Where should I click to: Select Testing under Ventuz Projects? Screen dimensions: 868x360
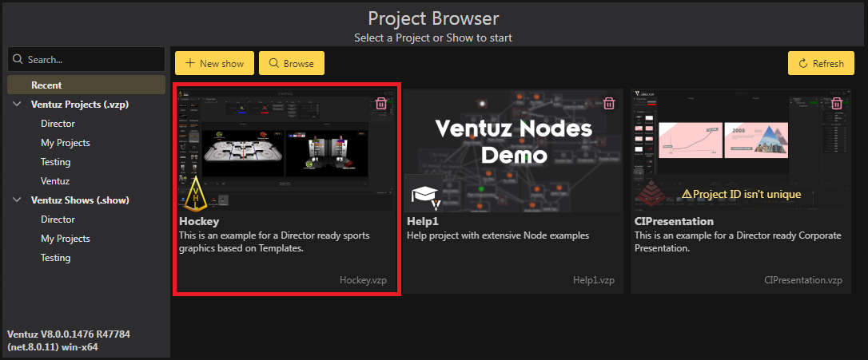point(56,162)
